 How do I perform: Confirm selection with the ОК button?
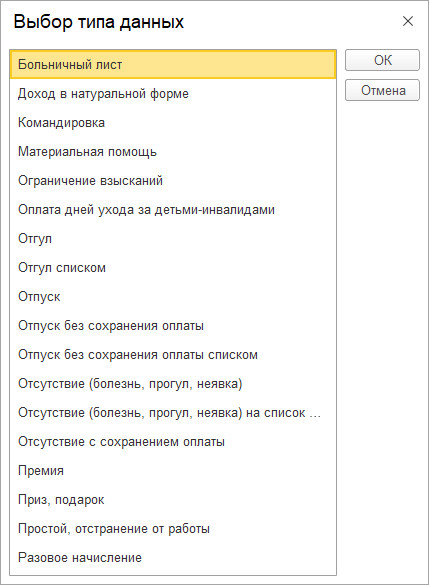click(x=382, y=60)
